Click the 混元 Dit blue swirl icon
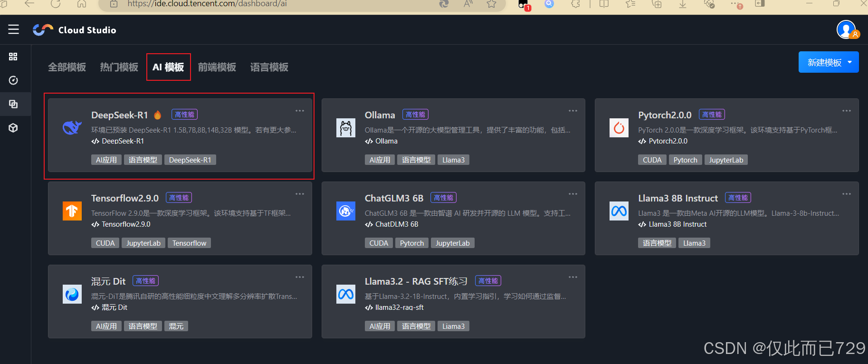The width and height of the screenshot is (868, 364). tap(72, 294)
